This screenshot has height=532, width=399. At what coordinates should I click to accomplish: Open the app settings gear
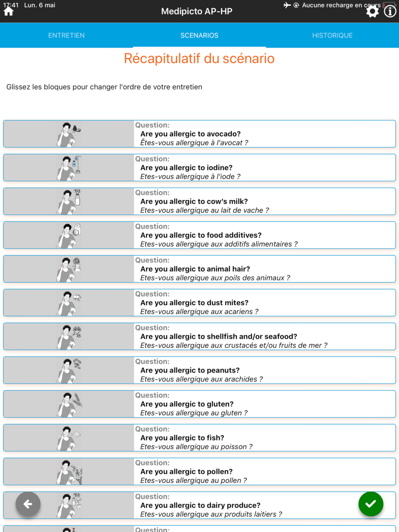click(x=372, y=11)
